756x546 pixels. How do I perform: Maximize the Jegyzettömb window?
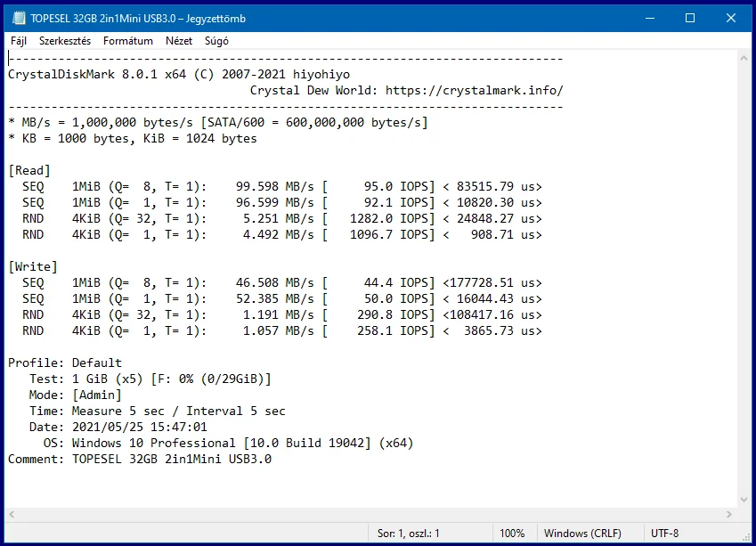[x=690, y=19]
